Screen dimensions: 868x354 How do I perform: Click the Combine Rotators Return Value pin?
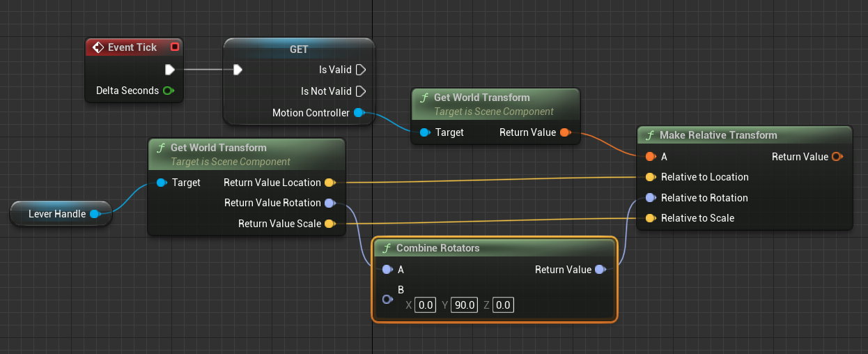600,270
